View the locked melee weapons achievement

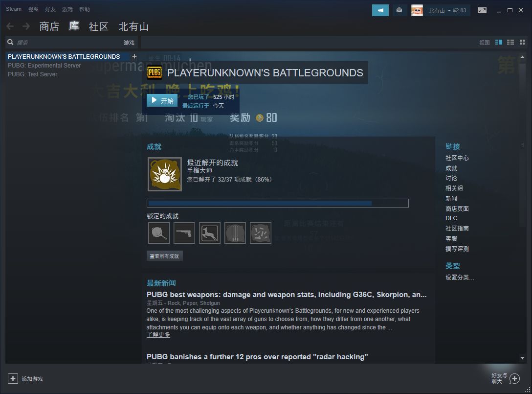click(235, 233)
